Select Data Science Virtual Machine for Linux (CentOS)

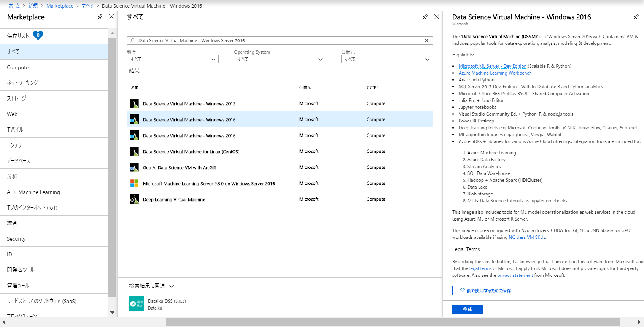pyautogui.click(x=280, y=151)
